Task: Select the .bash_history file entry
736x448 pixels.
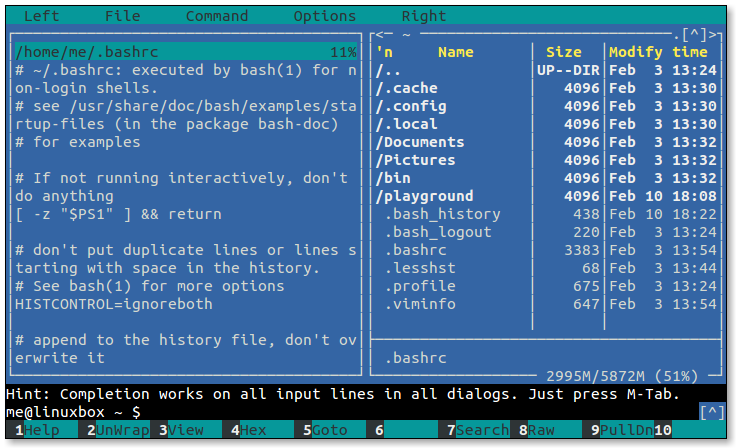Action: click(442, 214)
